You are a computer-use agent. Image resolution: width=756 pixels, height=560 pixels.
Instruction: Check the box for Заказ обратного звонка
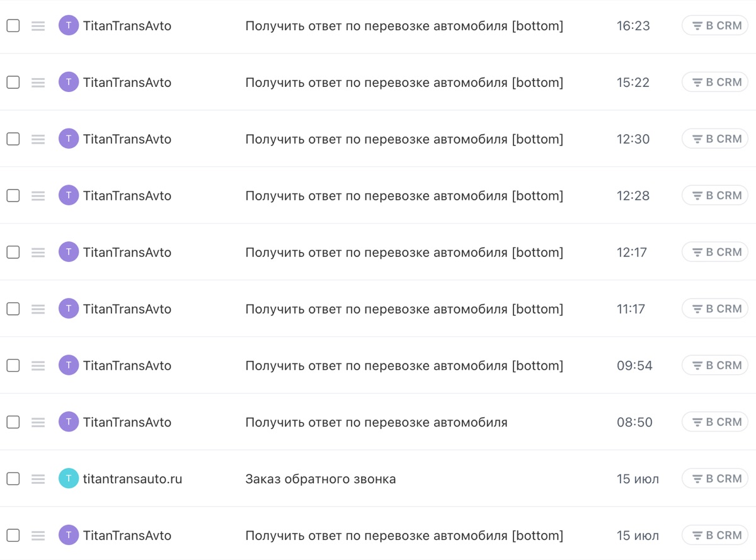coord(13,479)
